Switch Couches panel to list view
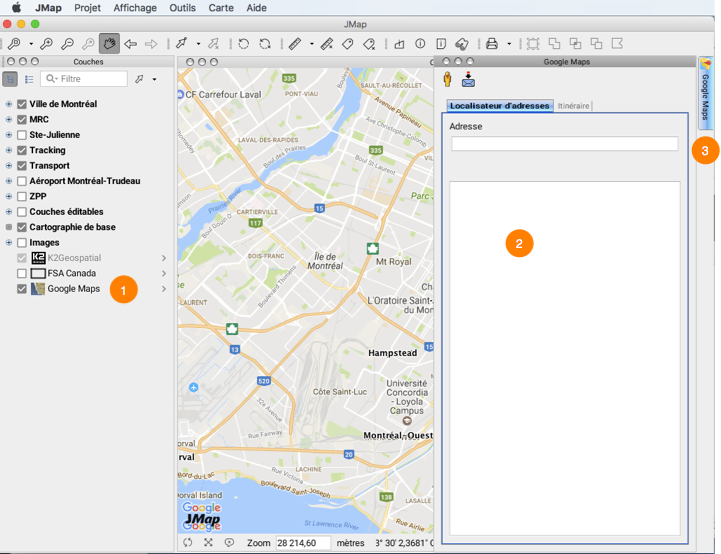 coord(29,79)
